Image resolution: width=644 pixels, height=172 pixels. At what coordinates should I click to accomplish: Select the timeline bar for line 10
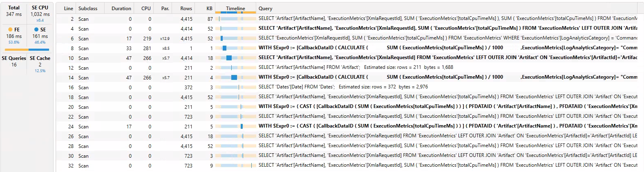pos(229,58)
